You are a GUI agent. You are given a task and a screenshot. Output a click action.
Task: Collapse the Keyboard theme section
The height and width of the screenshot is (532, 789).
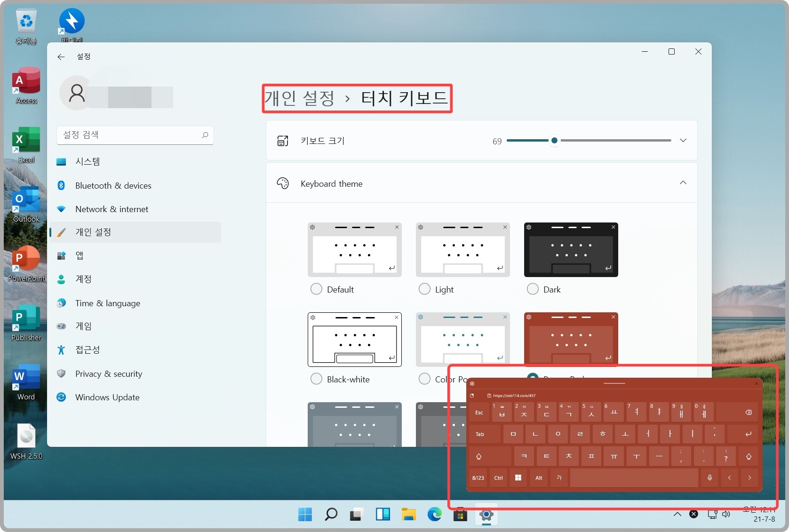(683, 183)
